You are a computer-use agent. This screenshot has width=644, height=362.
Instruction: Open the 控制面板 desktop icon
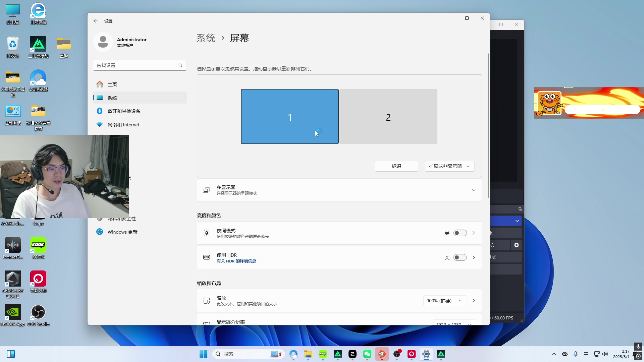[13, 114]
